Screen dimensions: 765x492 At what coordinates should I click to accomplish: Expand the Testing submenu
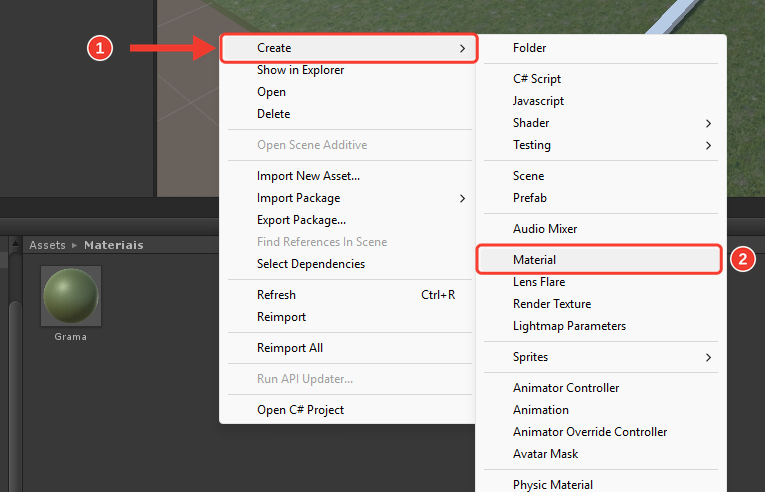point(601,145)
